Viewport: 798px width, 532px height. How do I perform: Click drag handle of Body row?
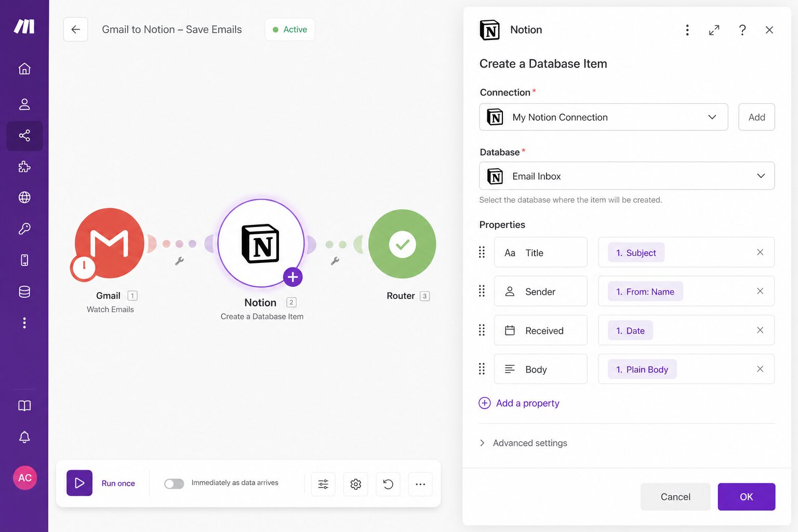[482, 369]
